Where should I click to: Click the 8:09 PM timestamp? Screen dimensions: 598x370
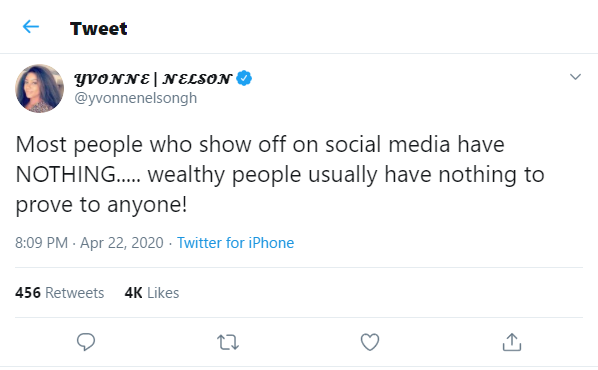(x=42, y=243)
